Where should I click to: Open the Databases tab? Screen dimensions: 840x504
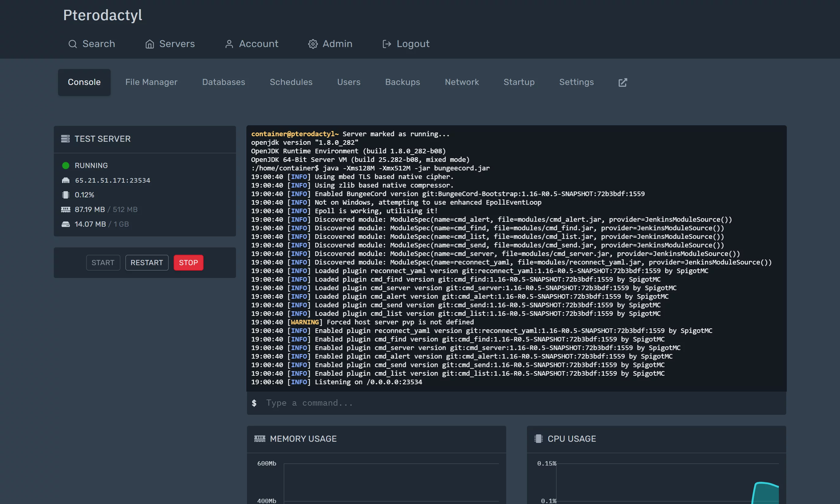tap(223, 82)
